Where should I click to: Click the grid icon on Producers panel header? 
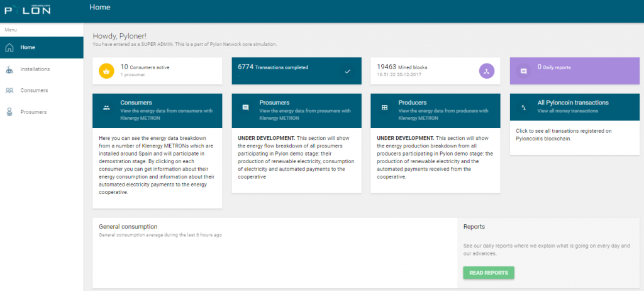pyautogui.click(x=384, y=108)
